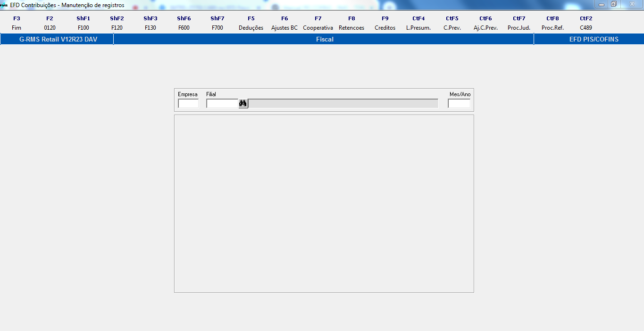Click the Empresa input field
This screenshot has width=644, height=331.
tap(188, 103)
